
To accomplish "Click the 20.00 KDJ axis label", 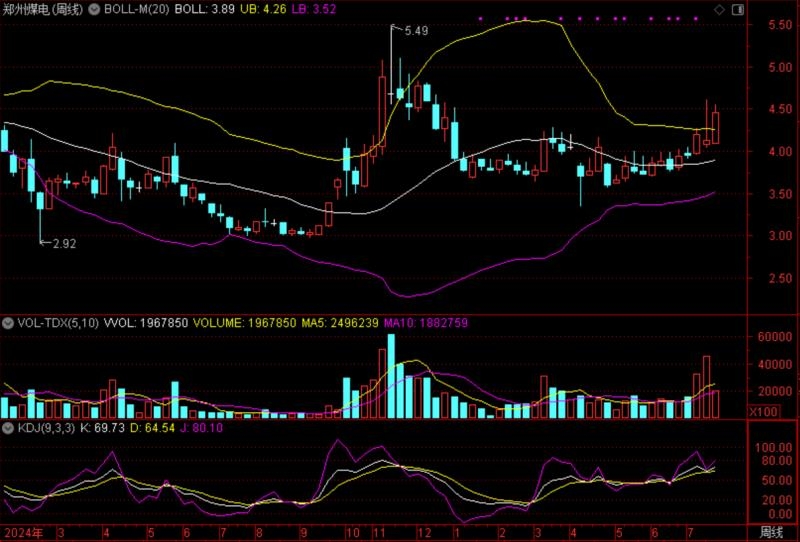I will click(777, 501).
